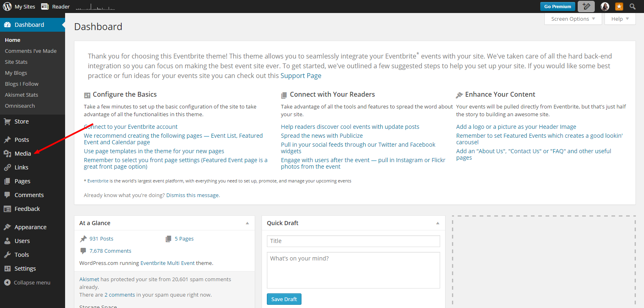This screenshot has height=308, width=644.
Task: Toggle the At a Glance panel
Action: click(x=247, y=223)
